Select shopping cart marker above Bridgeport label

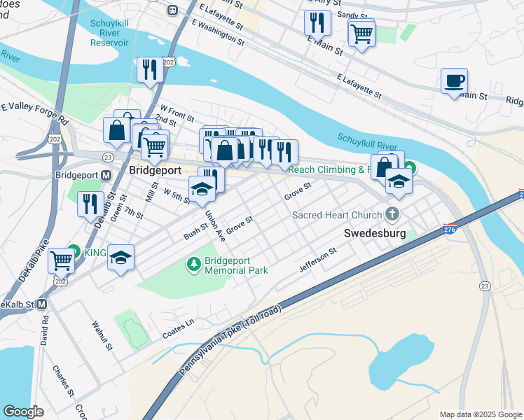(155, 148)
